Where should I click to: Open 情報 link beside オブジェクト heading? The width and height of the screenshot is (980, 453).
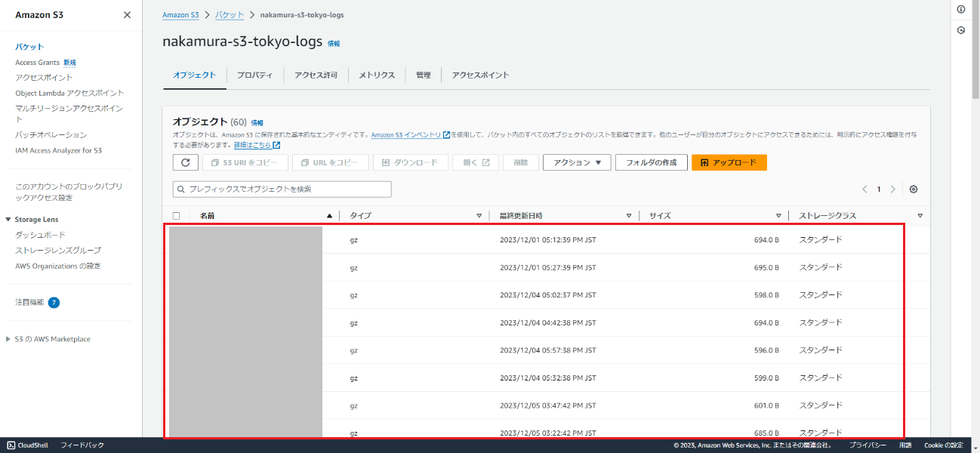coord(257,122)
